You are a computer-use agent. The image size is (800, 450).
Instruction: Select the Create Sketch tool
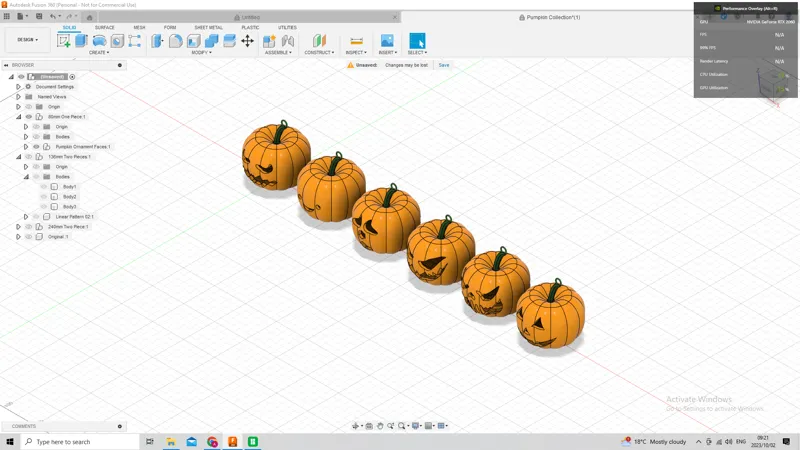(64, 41)
